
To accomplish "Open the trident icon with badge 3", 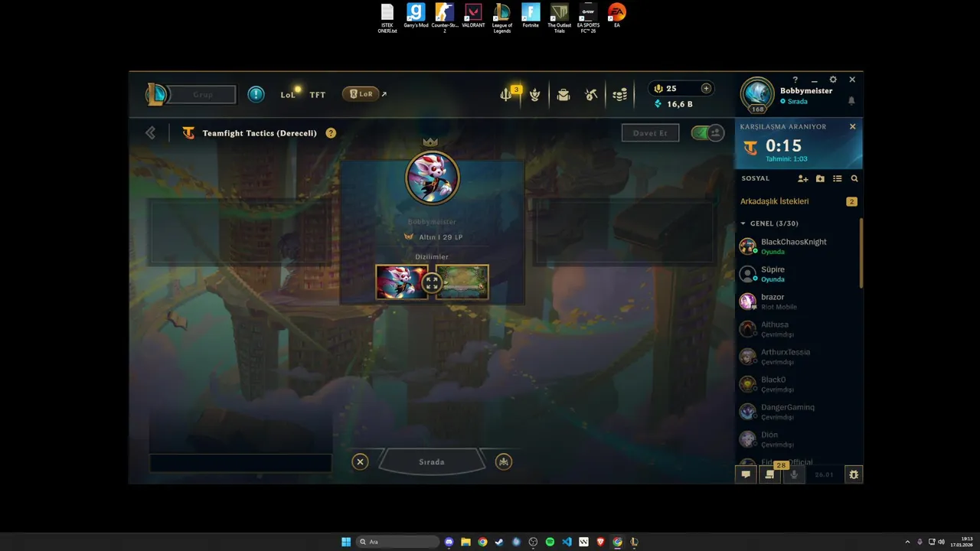I will click(506, 95).
